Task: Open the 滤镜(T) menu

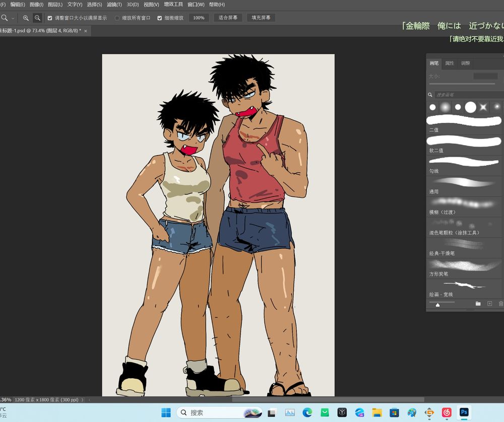Action: click(x=114, y=5)
